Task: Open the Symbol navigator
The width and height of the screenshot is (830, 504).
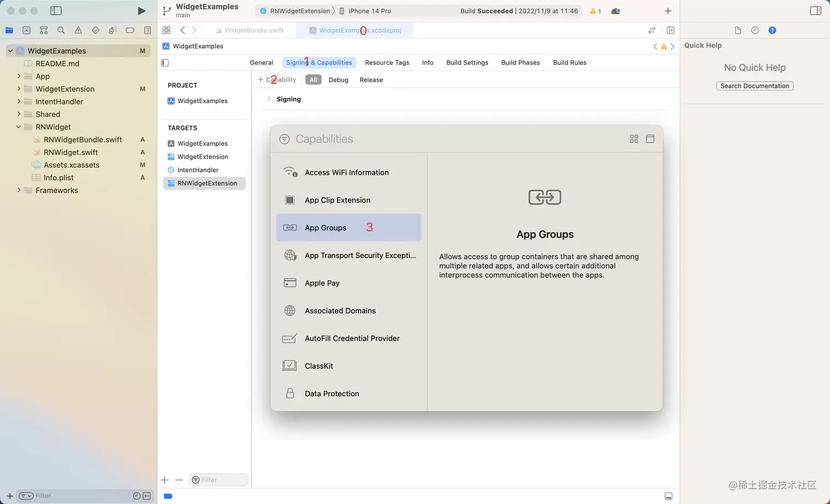Action: click(44, 30)
